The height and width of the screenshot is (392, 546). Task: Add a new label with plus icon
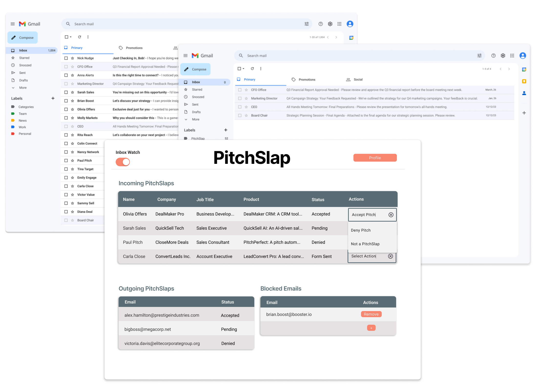226,130
